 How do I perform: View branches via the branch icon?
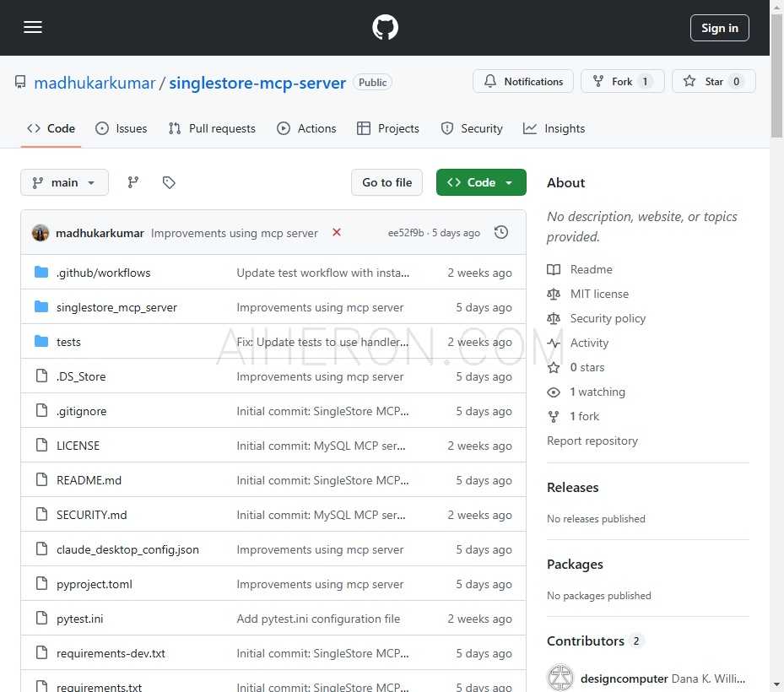click(x=133, y=182)
